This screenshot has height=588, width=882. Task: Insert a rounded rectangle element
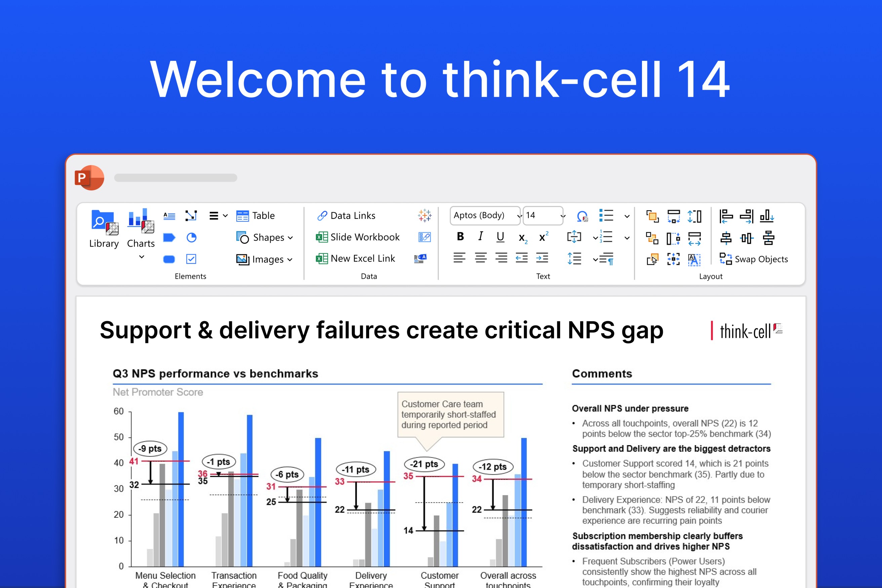pos(169,259)
